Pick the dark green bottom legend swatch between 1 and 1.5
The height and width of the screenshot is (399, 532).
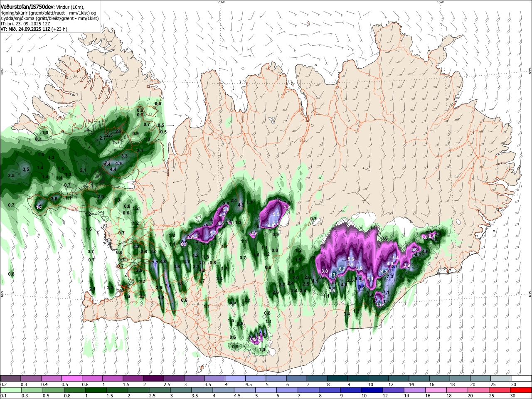click(x=96, y=390)
